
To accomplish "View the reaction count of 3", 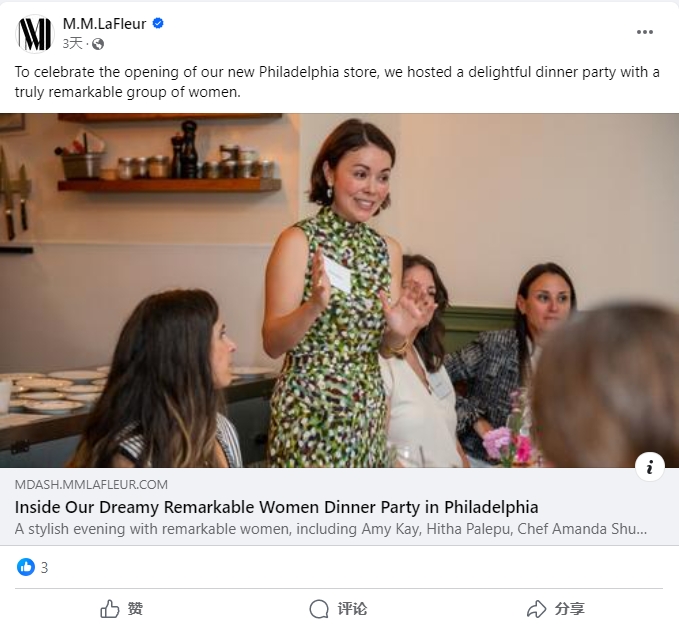I will 45,568.
